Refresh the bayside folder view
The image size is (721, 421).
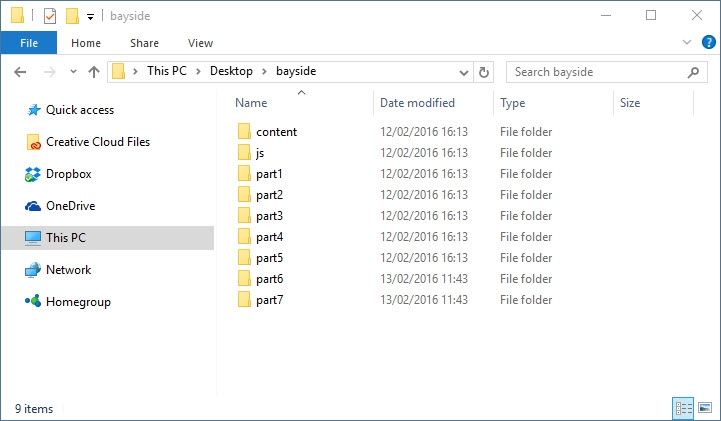click(x=485, y=72)
